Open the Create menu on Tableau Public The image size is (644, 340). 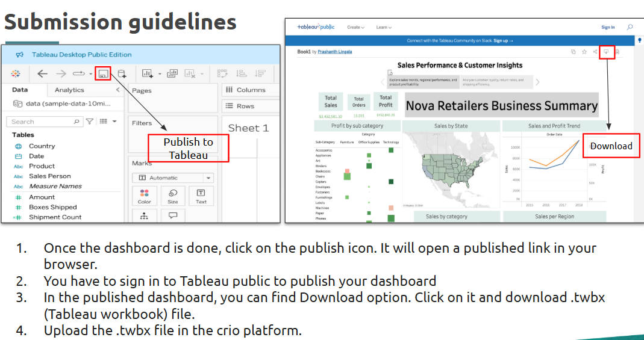pos(355,27)
